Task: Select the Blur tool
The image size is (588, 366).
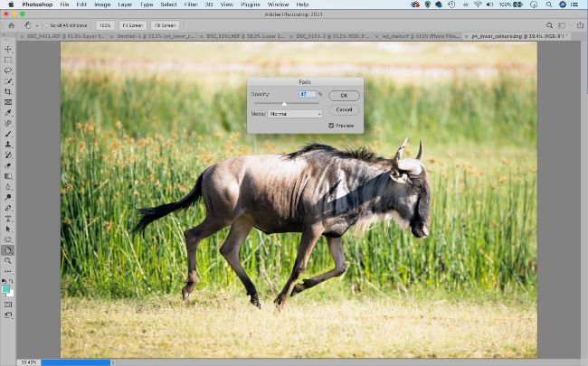Action: tap(8, 186)
